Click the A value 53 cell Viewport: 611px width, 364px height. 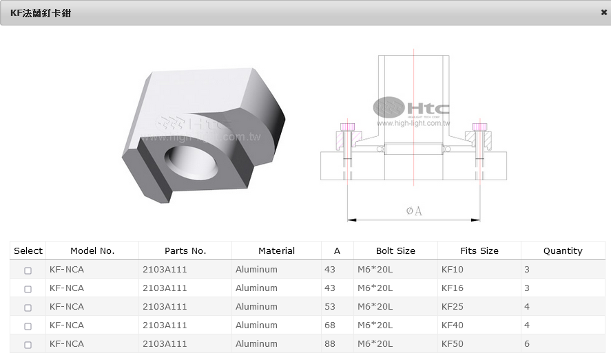(x=330, y=307)
